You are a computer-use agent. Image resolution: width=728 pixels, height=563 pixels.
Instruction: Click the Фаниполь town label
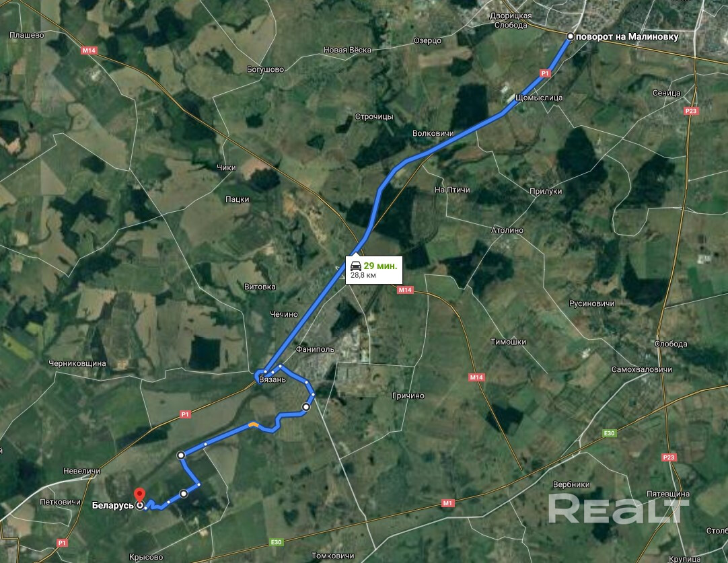click(315, 349)
